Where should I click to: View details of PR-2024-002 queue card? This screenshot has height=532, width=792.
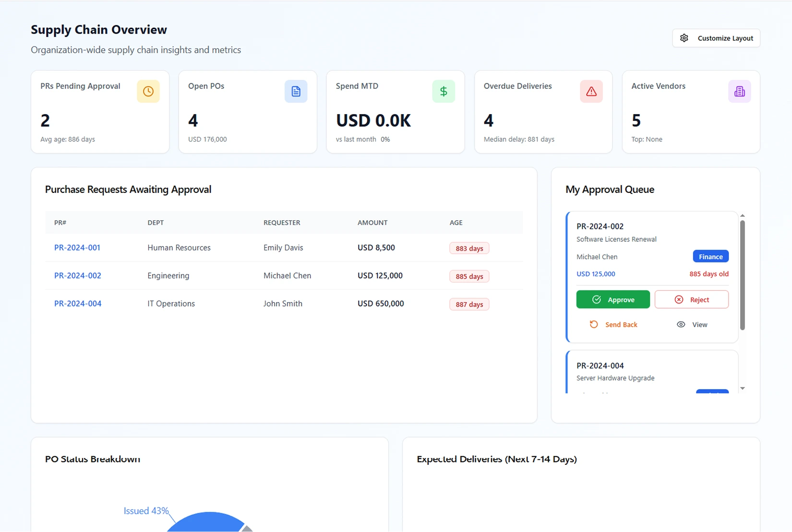[692, 324]
